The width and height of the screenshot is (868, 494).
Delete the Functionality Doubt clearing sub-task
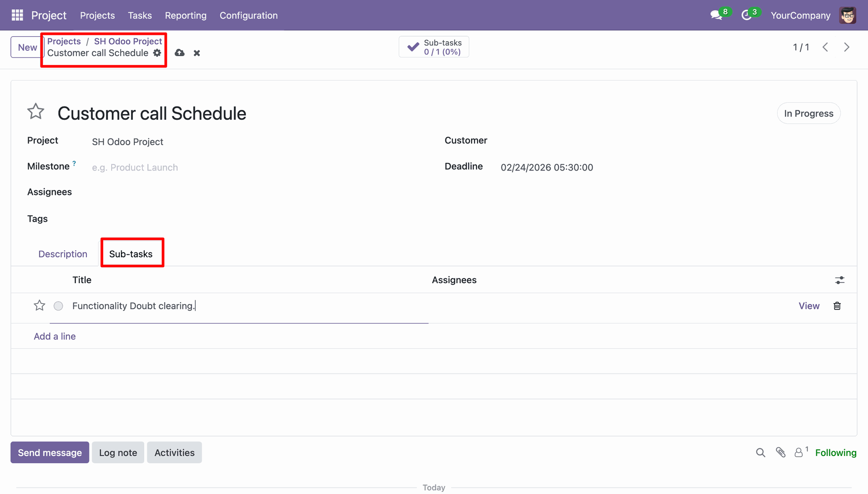(x=837, y=306)
